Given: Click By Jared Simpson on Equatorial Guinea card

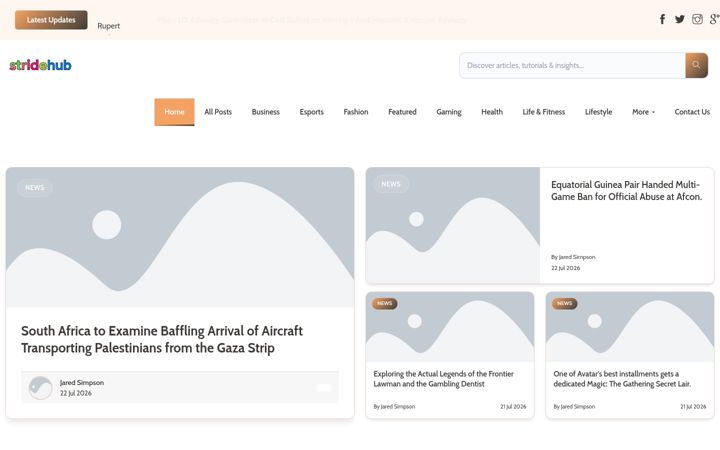Looking at the screenshot, I should [x=573, y=257].
